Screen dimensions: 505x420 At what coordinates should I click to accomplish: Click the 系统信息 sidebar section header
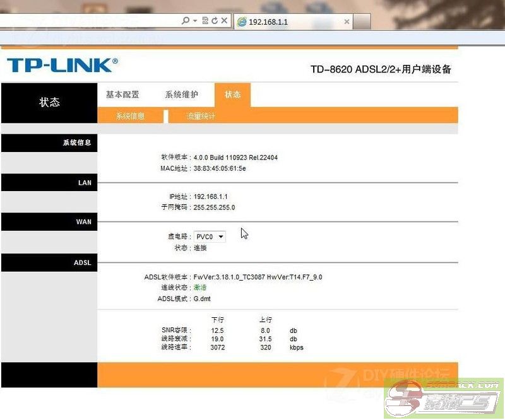click(x=49, y=143)
